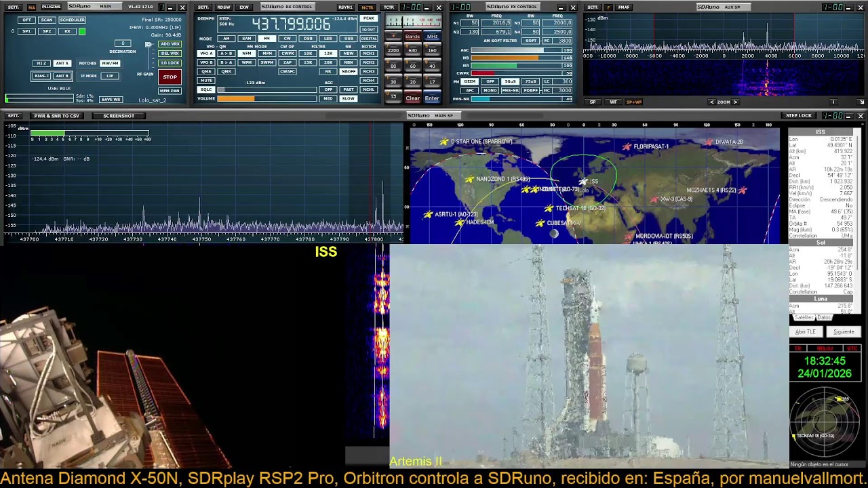Open the SP1 spectrum panel
Viewport: 868px width, 488px height.
click(26, 31)
